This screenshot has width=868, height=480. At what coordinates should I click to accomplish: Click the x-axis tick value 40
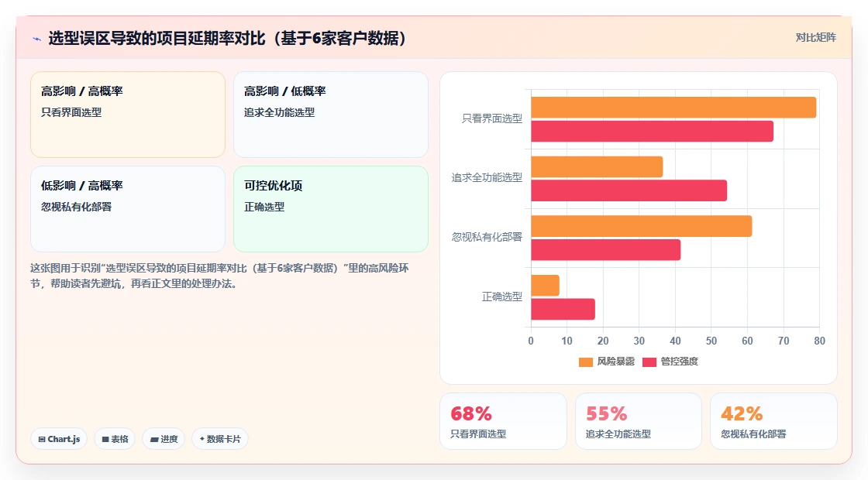point(675,341)
